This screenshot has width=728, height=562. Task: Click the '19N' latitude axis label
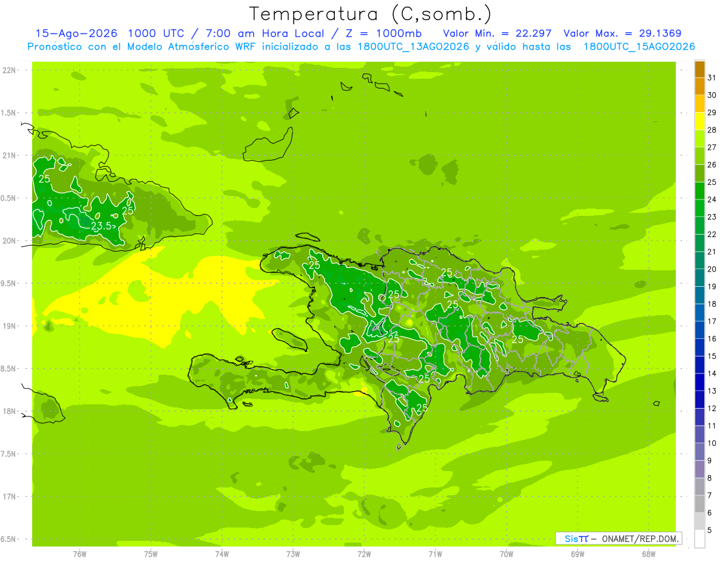(x=10, y=326)
